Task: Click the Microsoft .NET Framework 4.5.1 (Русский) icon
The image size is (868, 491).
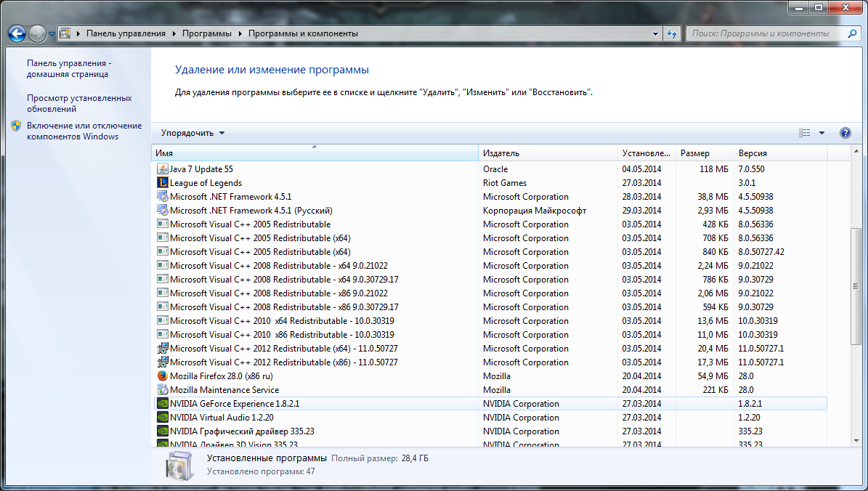Action: pos(162,211)
